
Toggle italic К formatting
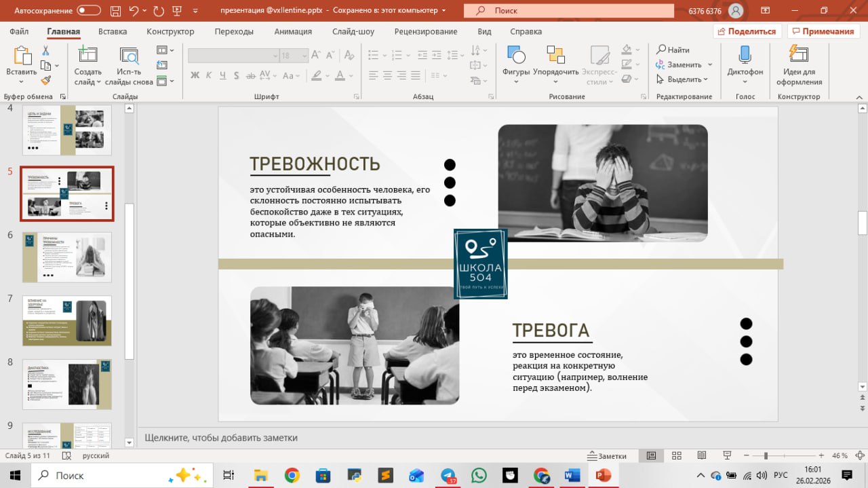point(210,75)
